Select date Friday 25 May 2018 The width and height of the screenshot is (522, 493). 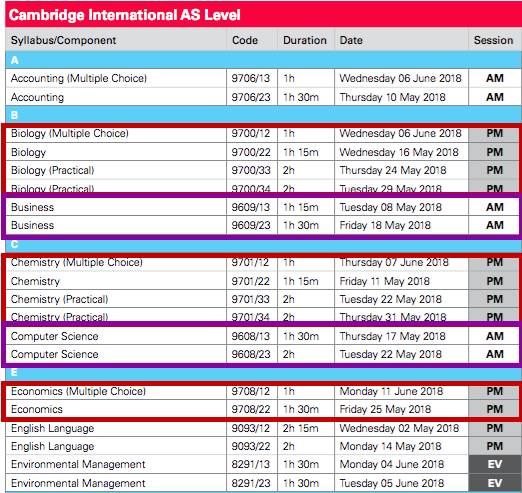[x=385, y=409]
